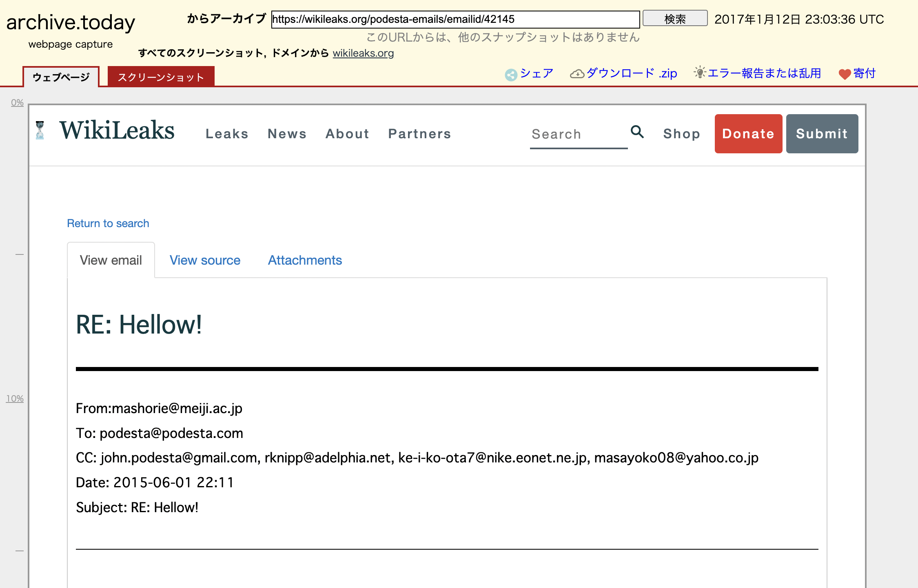Click the ダウンロード .zip link
Screen dimensions: 918x588
(x=632, y=73)
